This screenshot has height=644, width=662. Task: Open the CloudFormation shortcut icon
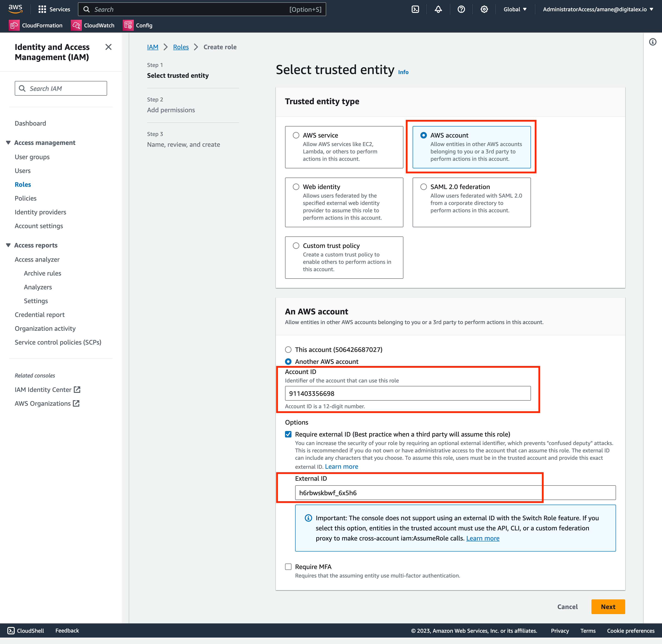(x=14, y=25)
